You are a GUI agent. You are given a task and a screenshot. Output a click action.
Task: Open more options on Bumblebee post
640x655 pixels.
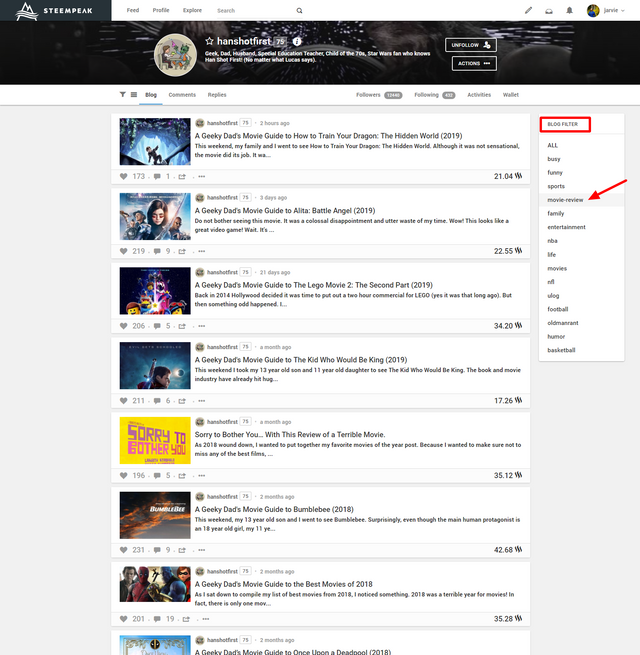tap(202, 550)
